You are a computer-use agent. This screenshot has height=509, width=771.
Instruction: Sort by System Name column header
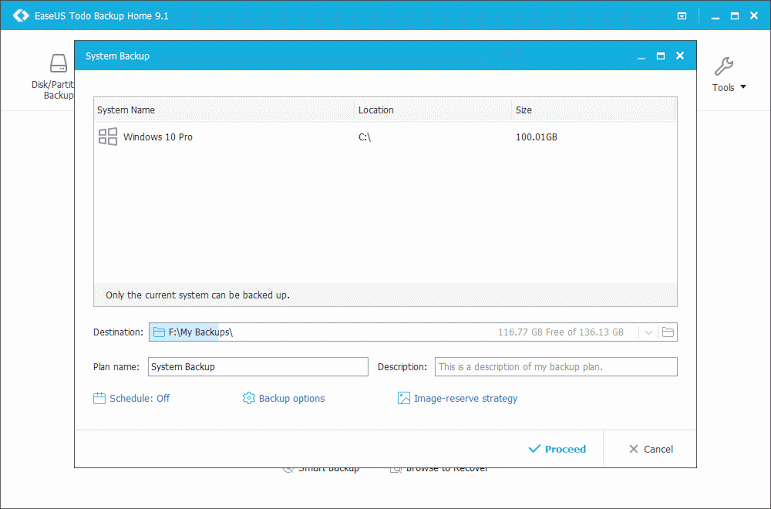coord(224,110)
